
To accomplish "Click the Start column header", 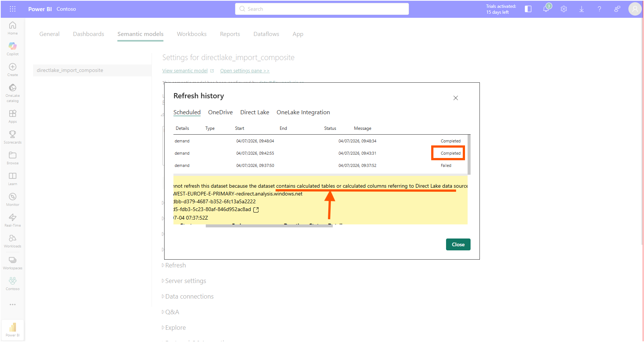I will 240,128.
